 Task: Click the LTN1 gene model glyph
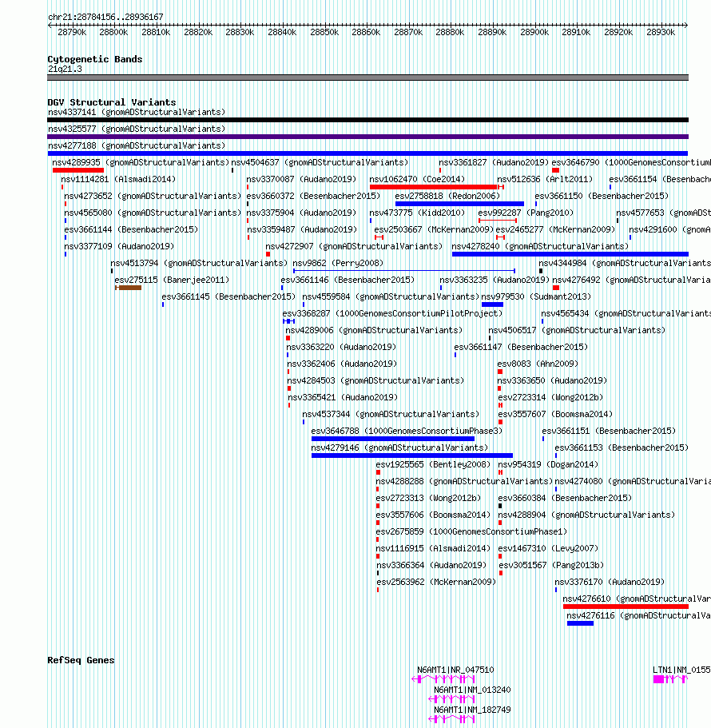click(670, 679)
